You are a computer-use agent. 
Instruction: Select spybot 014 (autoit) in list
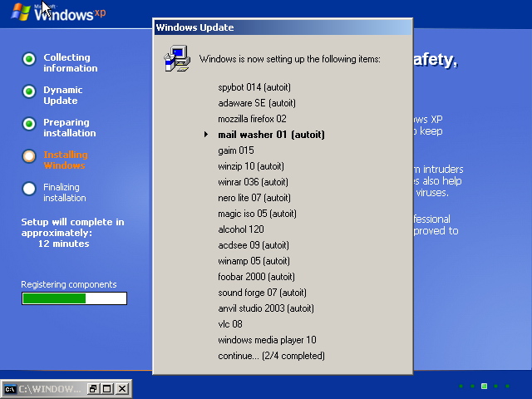coord(254,87)
